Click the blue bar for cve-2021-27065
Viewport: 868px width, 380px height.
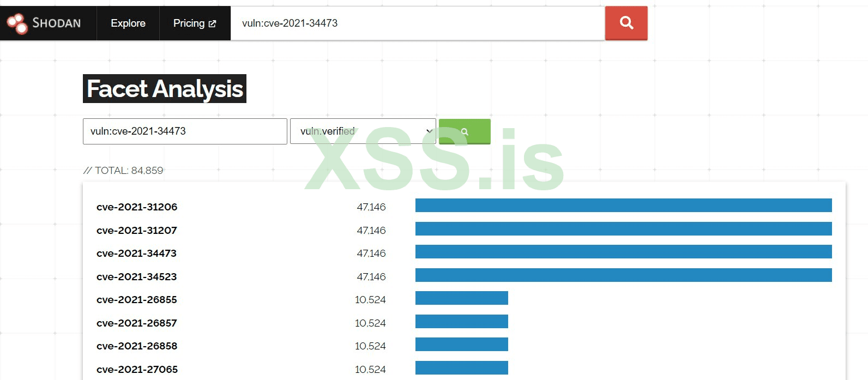click(x=462, y=367)
